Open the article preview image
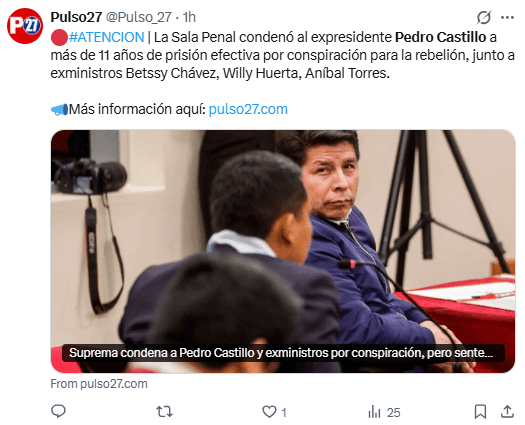The height and width of the screenshot is (425, 525). (283, 251)
